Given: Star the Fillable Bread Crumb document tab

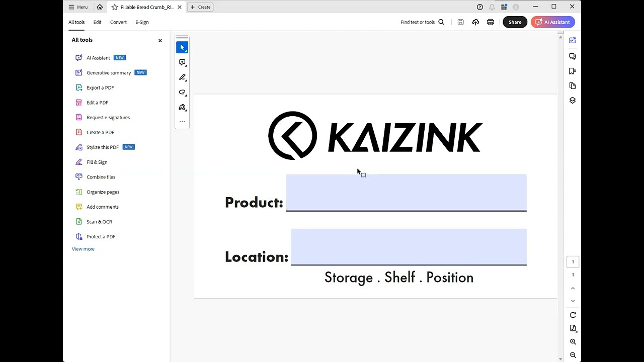Looking at the screenshot, I should (115, 7).
